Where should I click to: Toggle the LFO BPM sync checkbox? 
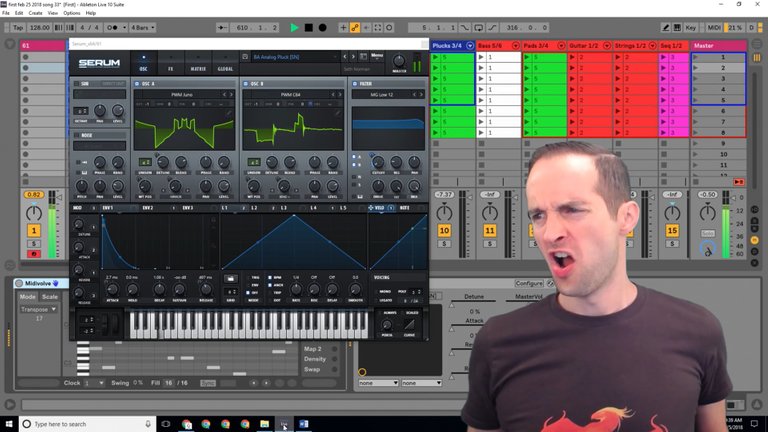270,278
